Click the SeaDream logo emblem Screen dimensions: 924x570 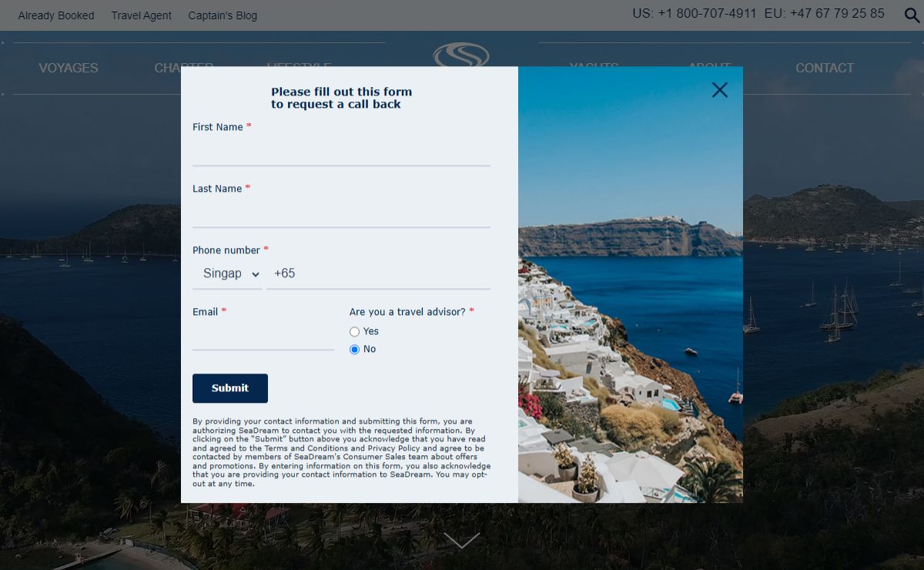point(461,55)
